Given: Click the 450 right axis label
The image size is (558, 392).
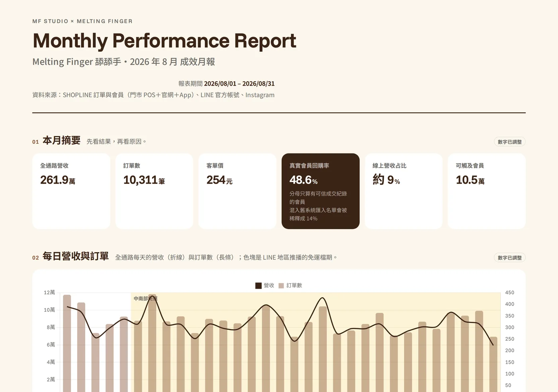Looking at the screenshot, I should (509, 292).
